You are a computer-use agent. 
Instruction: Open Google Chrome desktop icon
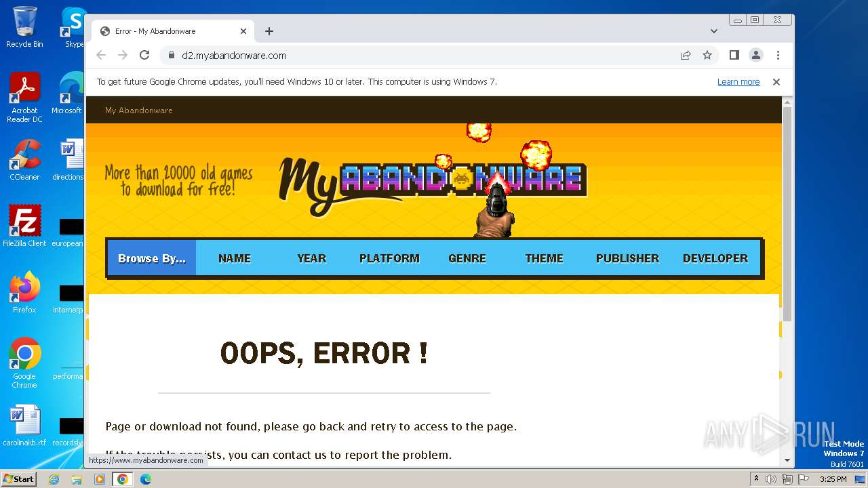click(x=24, y=363)
